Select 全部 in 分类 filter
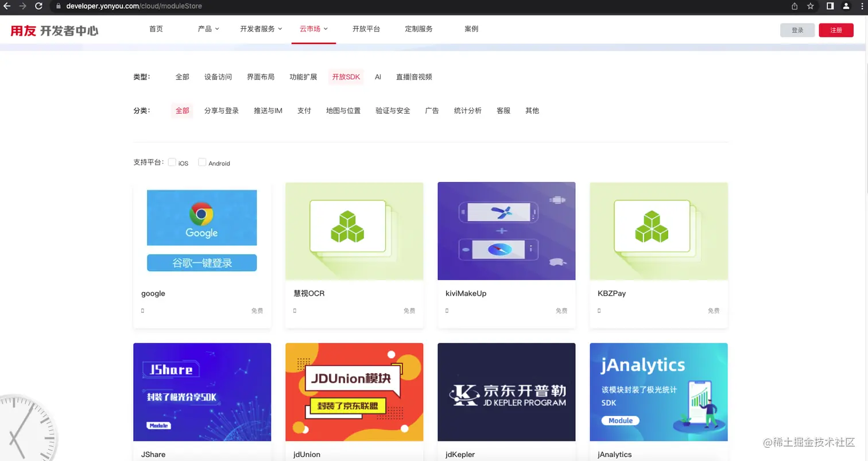 click(x=183, y=111)
